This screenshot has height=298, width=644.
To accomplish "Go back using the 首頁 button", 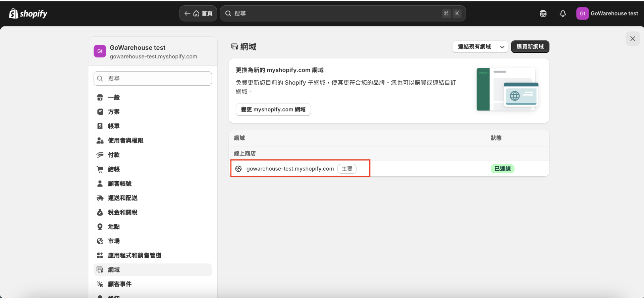I will tap(198, 13).
